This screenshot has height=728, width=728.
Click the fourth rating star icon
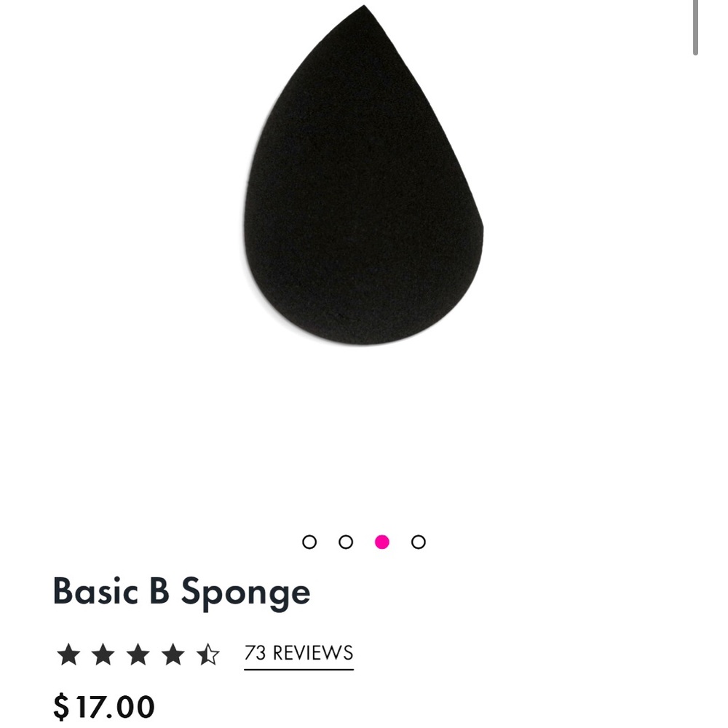[174, 654]
